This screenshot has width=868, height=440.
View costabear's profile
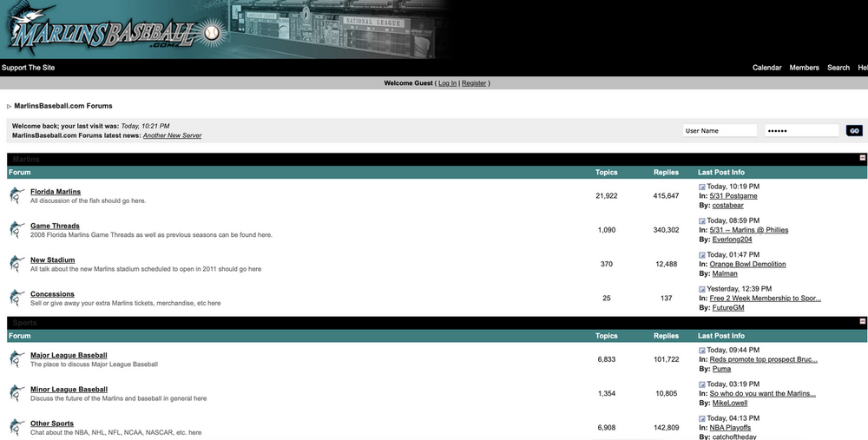click(x=727, y=206)
